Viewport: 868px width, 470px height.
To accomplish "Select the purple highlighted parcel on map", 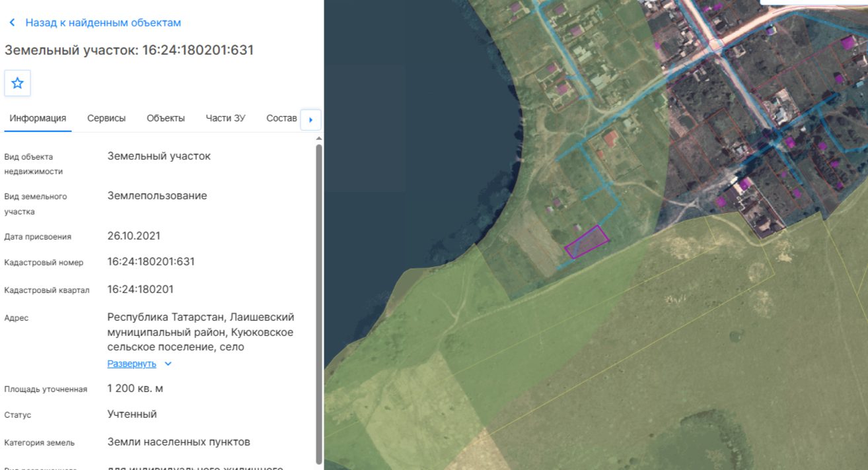I will (587, 242).
